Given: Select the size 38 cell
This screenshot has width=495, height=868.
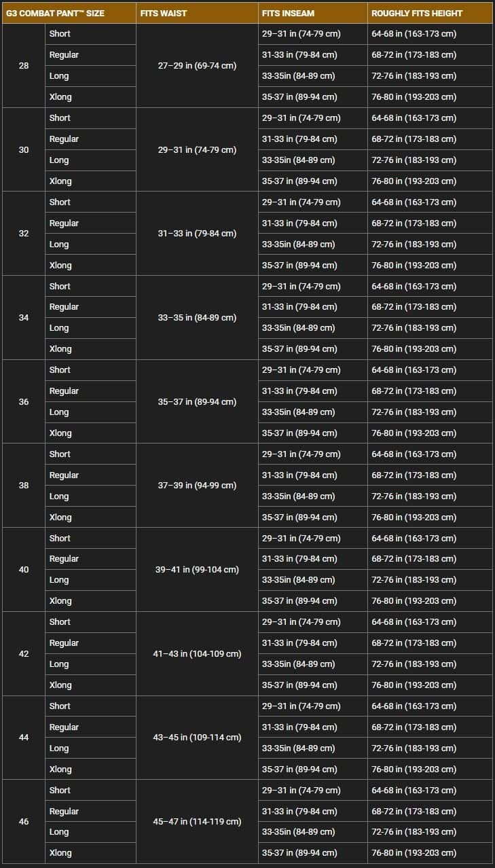Looking at the screenshot, I should pyautogui.click(x=24, y=485).
